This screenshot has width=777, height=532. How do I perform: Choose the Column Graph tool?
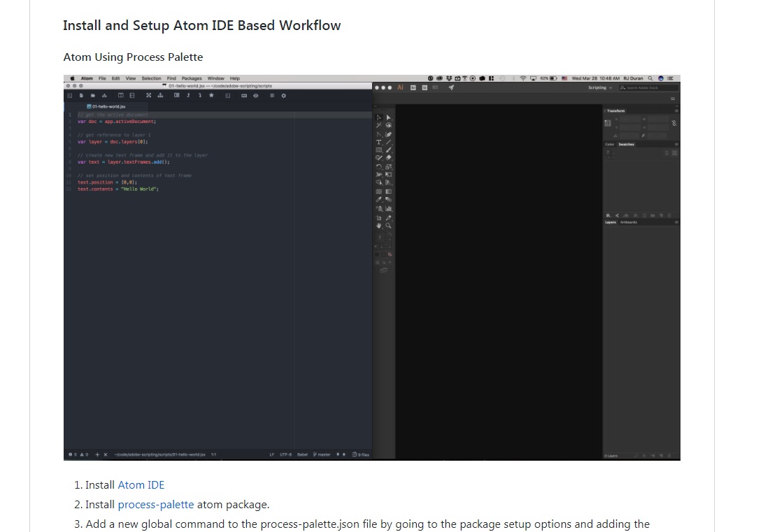[x=389, y=208]
